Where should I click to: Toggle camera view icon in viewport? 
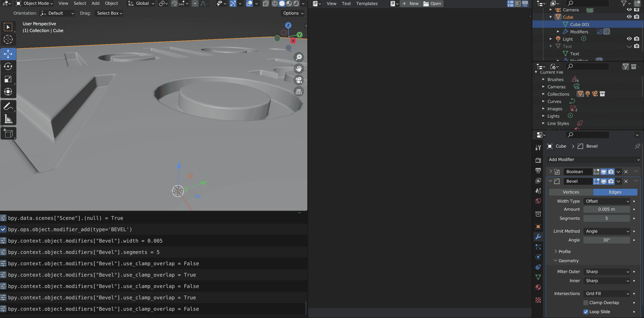pyautogui.click(x=299, y=80)
